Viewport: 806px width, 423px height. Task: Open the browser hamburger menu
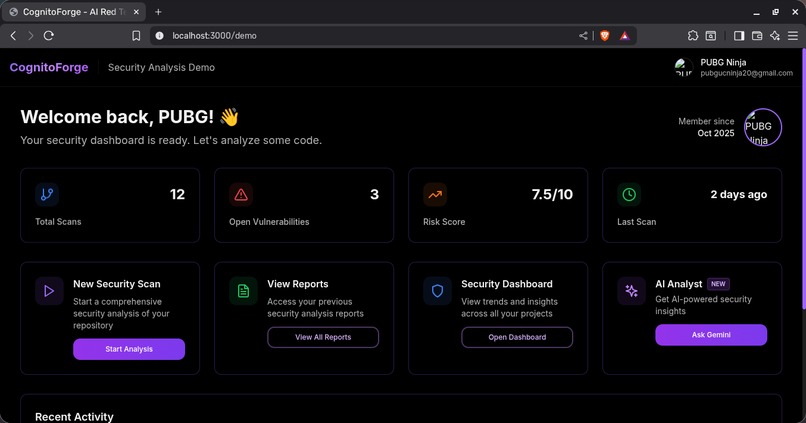pyautogui.click(x=793, y=35)
